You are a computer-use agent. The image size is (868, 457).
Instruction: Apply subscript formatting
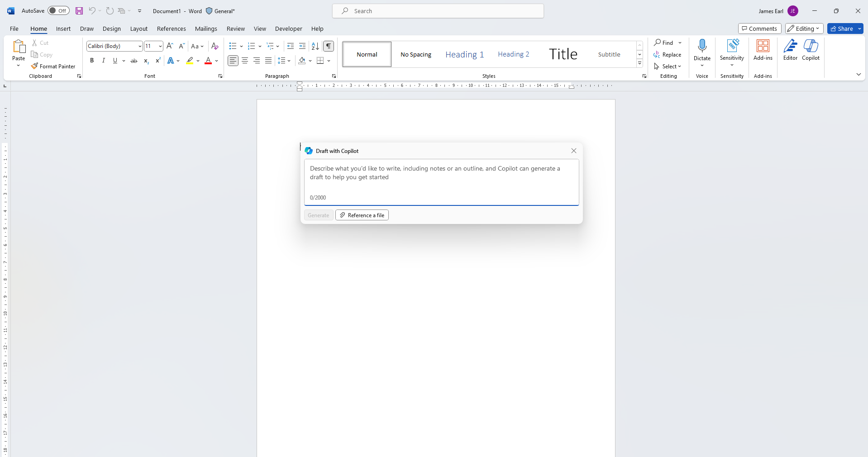[x=146, y=61]
